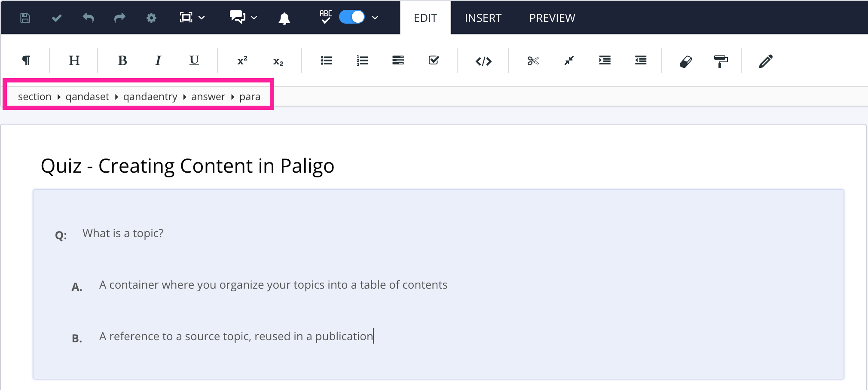
Task: Toggle the spell check switch off
Action: point(351,17)
